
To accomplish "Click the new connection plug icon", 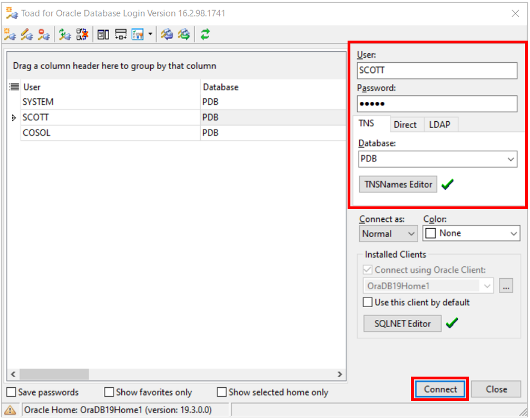I will pos(10,34).
